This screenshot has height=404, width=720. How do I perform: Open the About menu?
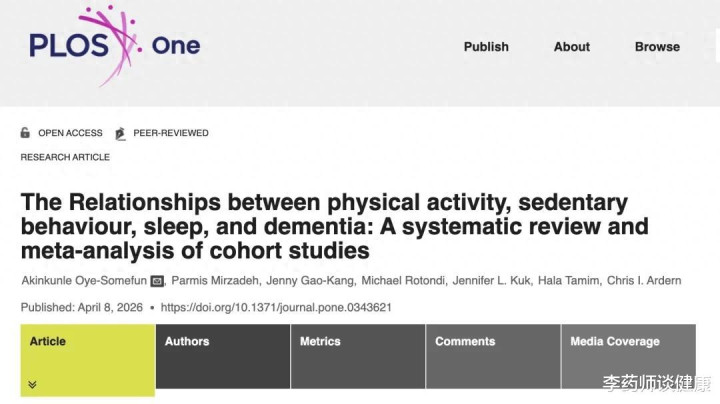click(572, 47)
